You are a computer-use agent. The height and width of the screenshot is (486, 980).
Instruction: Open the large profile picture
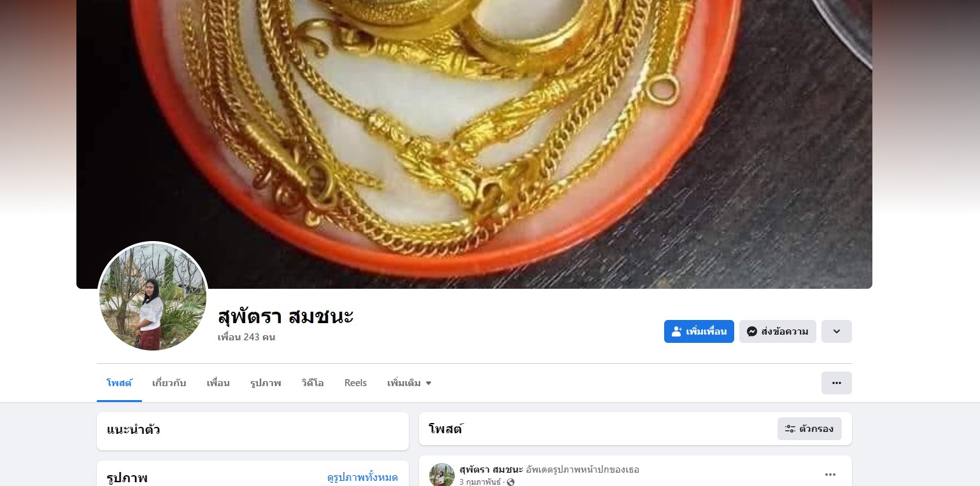153,296
